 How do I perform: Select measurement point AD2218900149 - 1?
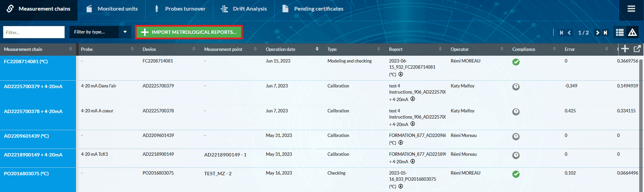point(225,155)
